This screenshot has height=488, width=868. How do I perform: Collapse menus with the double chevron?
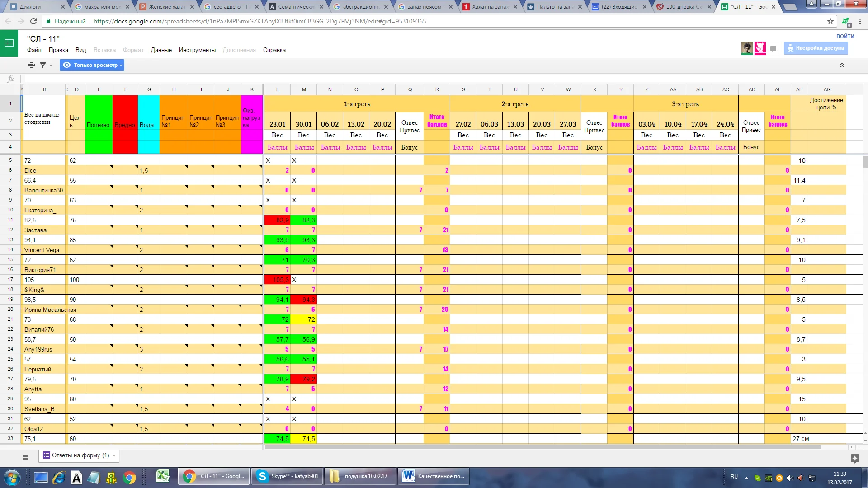tap(842, 66)
